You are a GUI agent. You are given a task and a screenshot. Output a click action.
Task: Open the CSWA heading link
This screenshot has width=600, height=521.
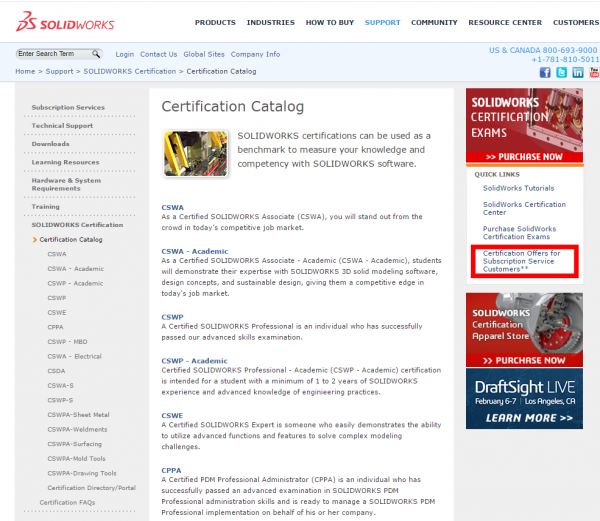pos(173,207)
